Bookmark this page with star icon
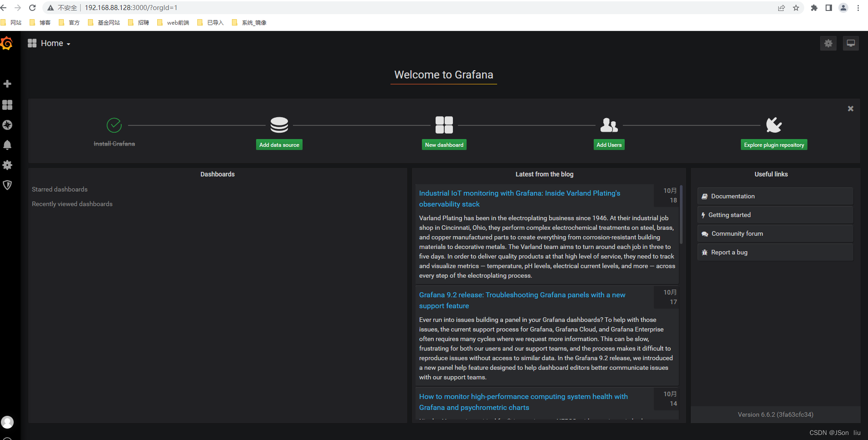This screenshot has width=868, height=440. [796, 8]
